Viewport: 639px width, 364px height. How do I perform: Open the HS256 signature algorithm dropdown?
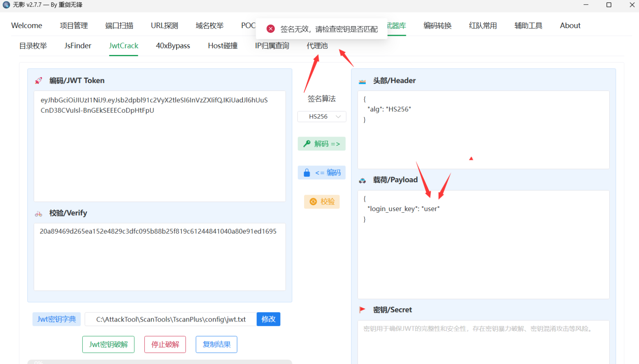click(322, 117)
